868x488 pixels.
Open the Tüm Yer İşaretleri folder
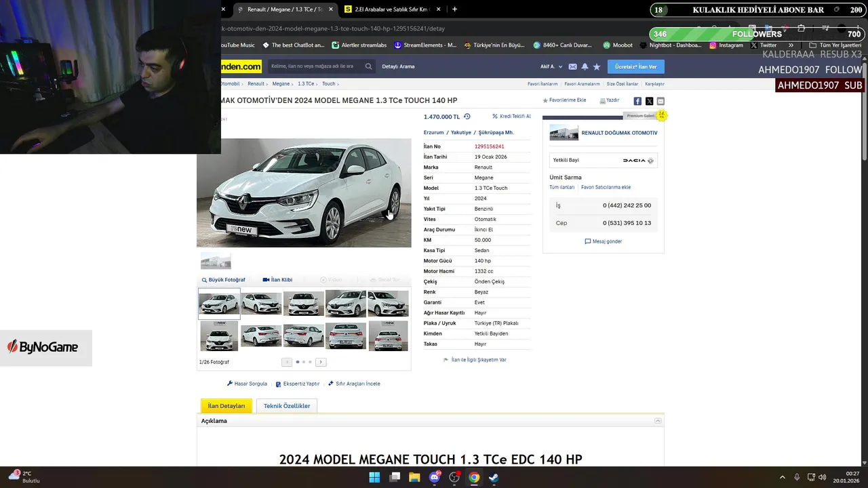pos(835,45)
